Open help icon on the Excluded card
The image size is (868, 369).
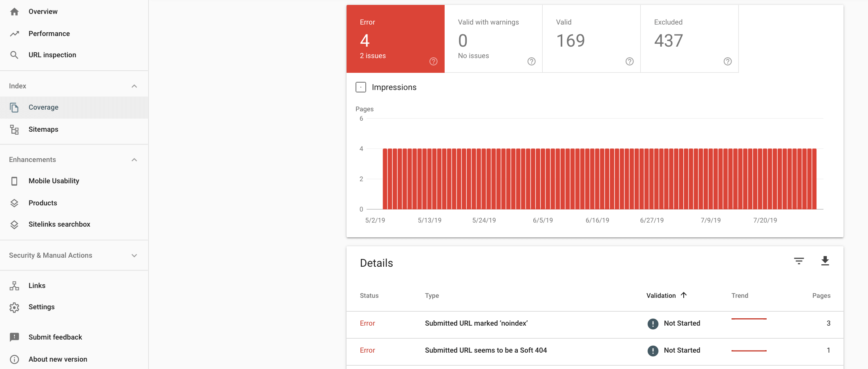pos(728,61)
